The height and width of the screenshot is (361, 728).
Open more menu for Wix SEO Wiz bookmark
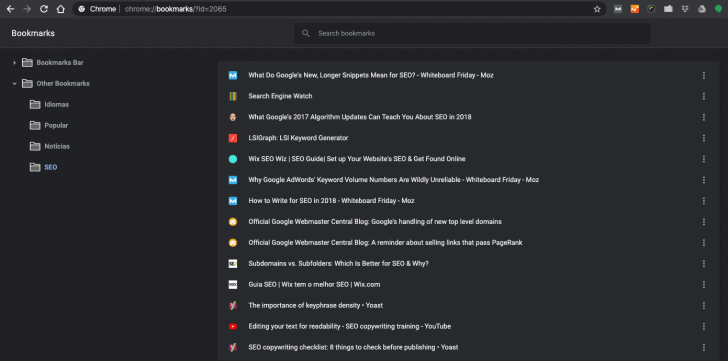704,159
